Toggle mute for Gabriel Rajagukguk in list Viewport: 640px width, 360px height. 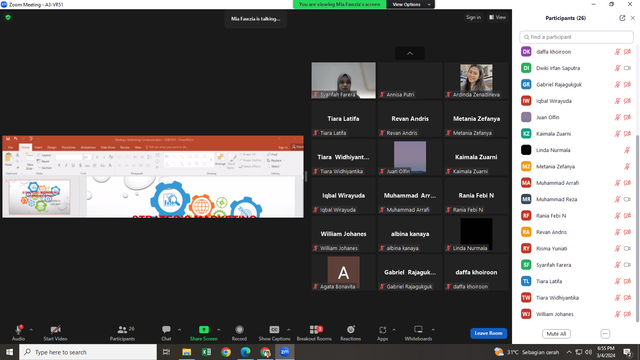[618, 84]
